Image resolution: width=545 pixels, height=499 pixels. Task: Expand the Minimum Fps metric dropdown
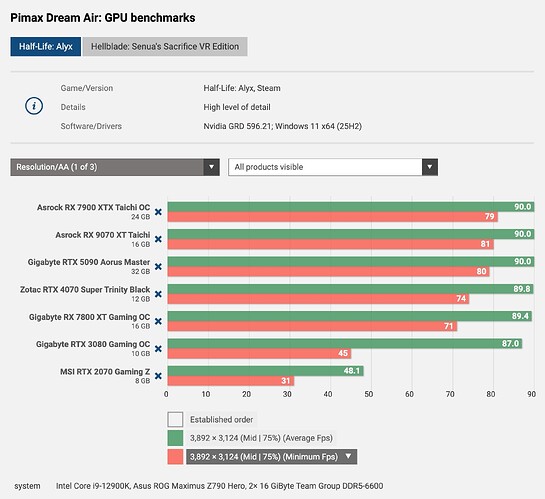(x=271, y=457)
